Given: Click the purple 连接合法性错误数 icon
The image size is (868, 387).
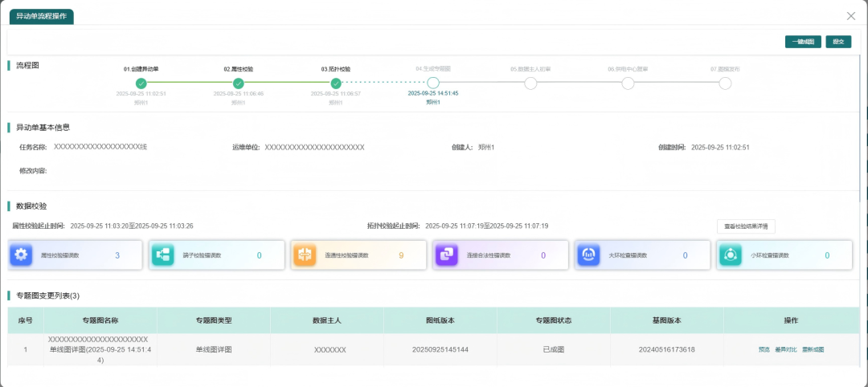Looking at the screenshot, I should [446, 255].
